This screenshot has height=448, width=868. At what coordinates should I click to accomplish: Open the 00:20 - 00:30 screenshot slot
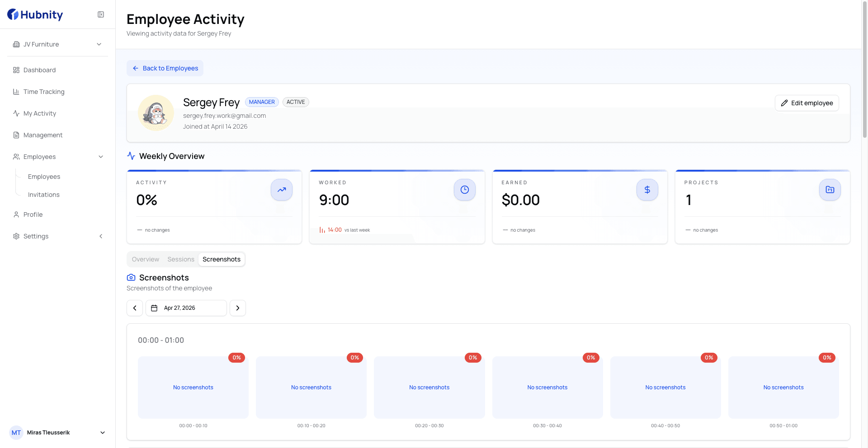pos(429,387)
